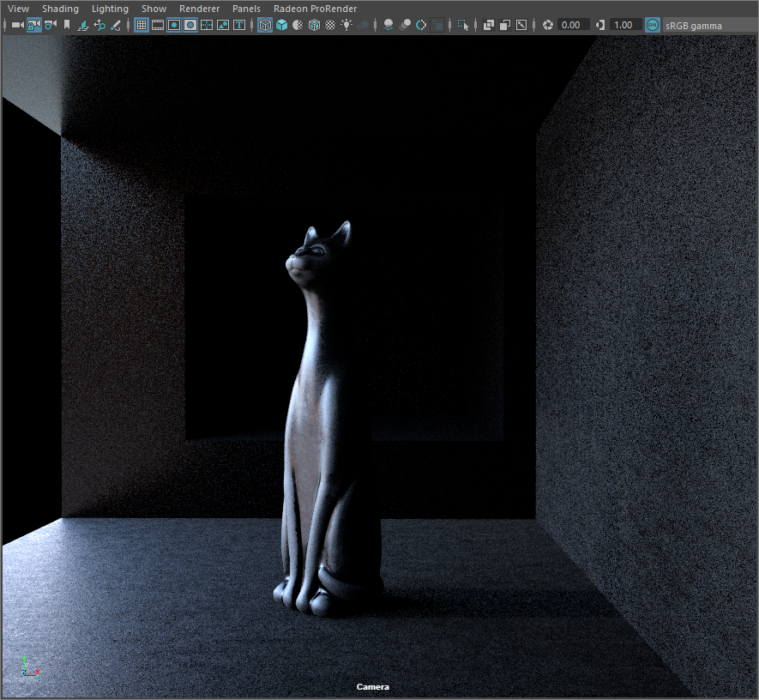Click the XRay Joints icon
This screenshot has width=759, height=700.
pos(521,25)
